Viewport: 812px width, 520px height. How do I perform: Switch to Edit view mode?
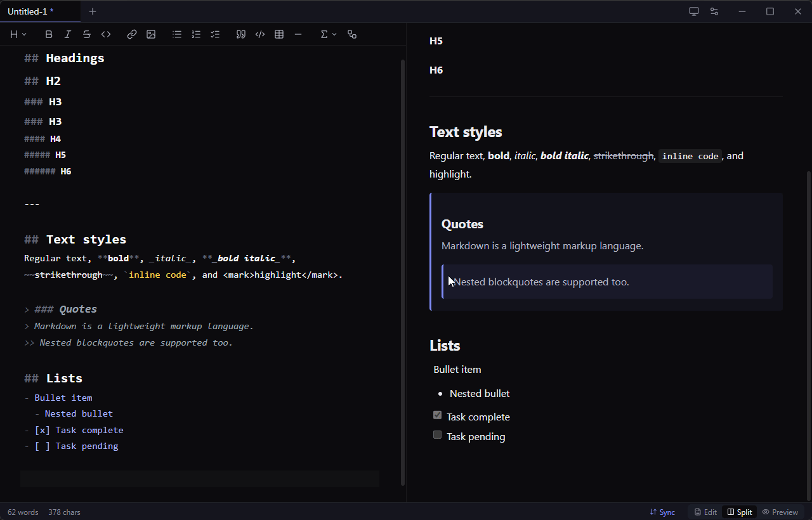705,512
